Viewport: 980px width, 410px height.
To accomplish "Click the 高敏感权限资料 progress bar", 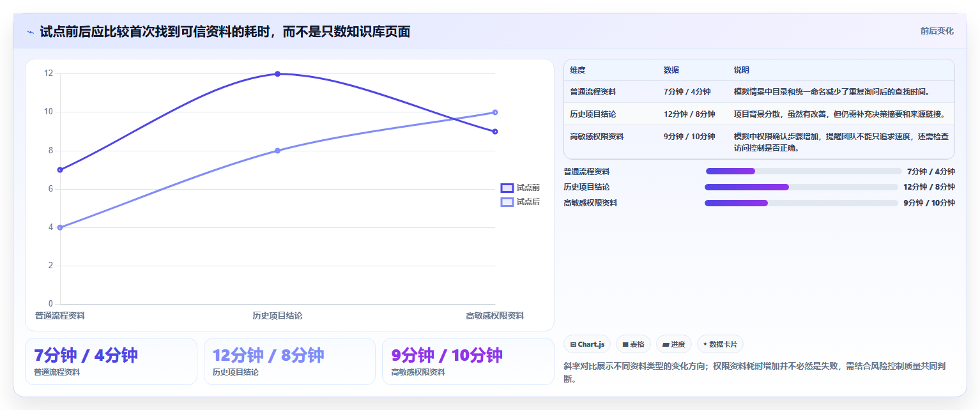I will click(801, 203).
